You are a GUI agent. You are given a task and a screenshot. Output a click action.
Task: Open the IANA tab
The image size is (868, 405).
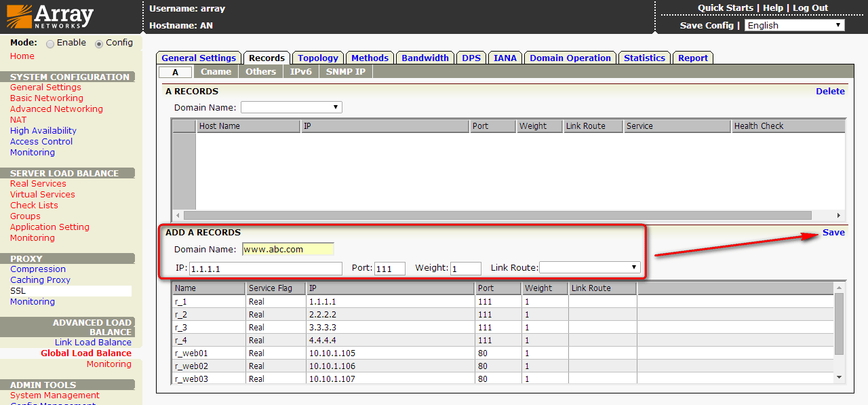pos(505,58)
